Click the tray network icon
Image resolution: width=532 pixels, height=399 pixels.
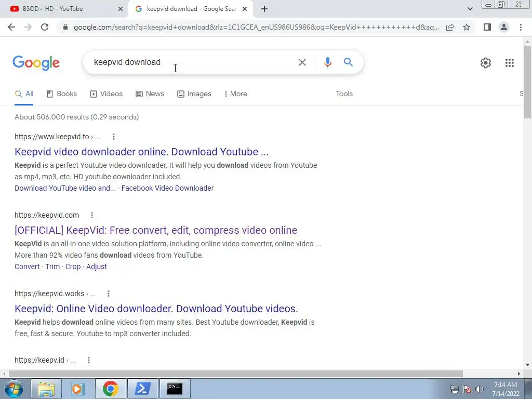click(454, 389)
